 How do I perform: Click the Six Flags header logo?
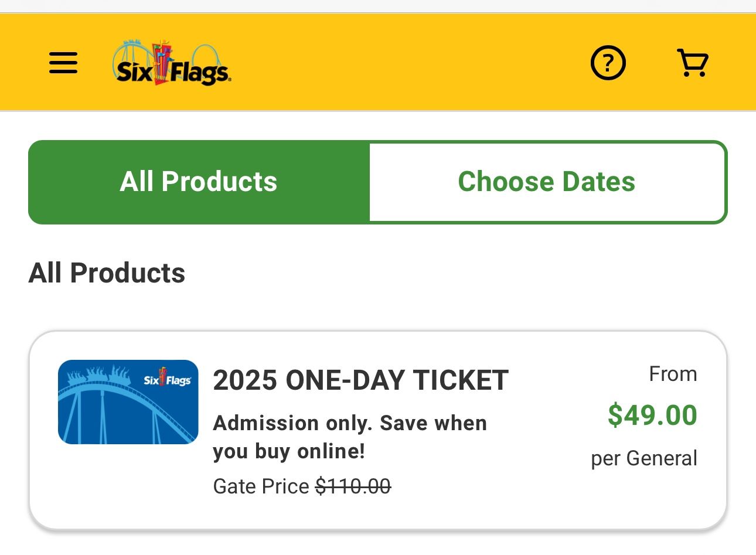tap(172, 63)
